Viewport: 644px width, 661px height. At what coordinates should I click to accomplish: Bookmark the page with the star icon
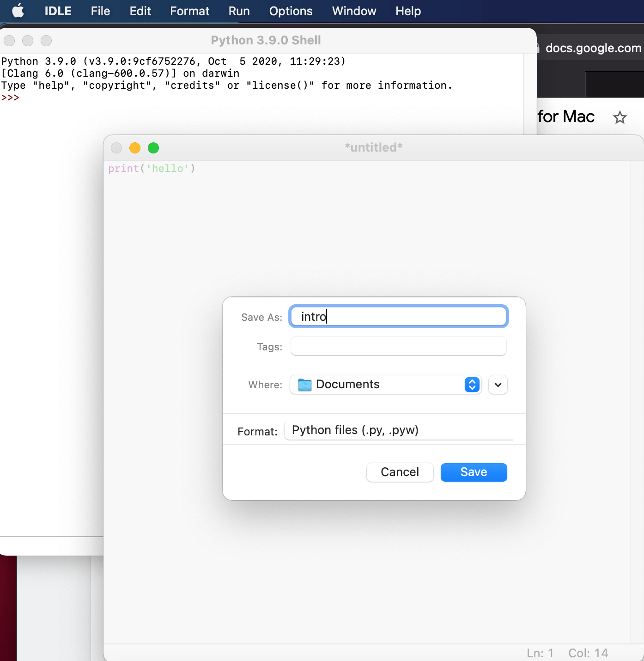620,117
